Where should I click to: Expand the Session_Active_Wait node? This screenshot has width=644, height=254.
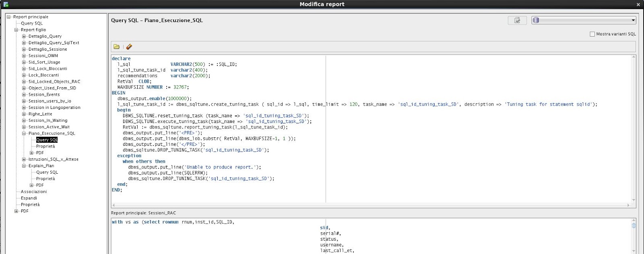(x=24, y=127)
